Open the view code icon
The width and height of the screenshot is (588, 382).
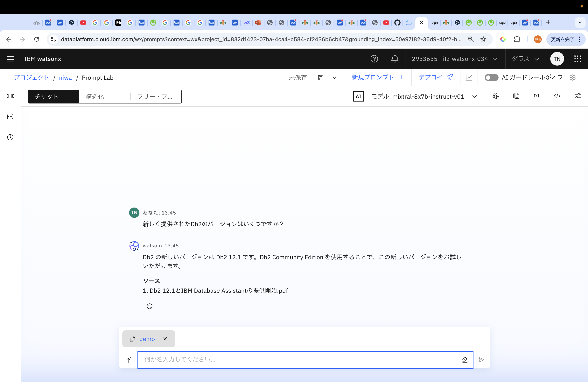557,96
